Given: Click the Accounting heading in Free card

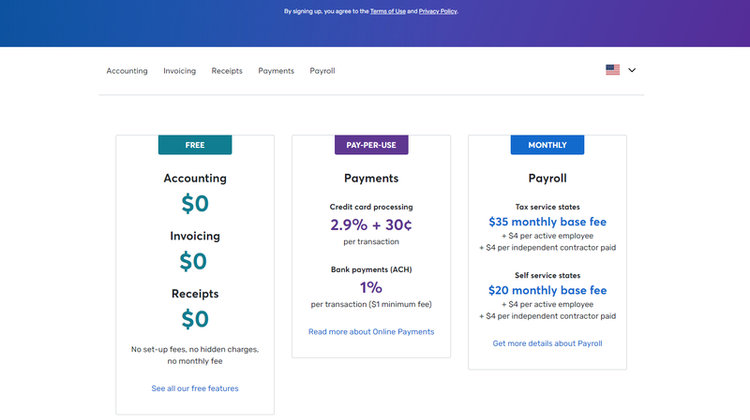Looking at the screenshot, I should 195,178.
